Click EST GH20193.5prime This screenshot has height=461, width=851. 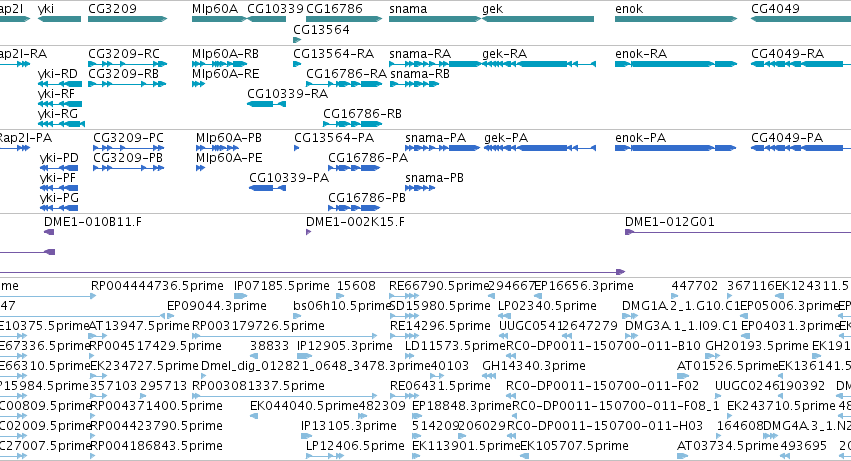(756, 346)
